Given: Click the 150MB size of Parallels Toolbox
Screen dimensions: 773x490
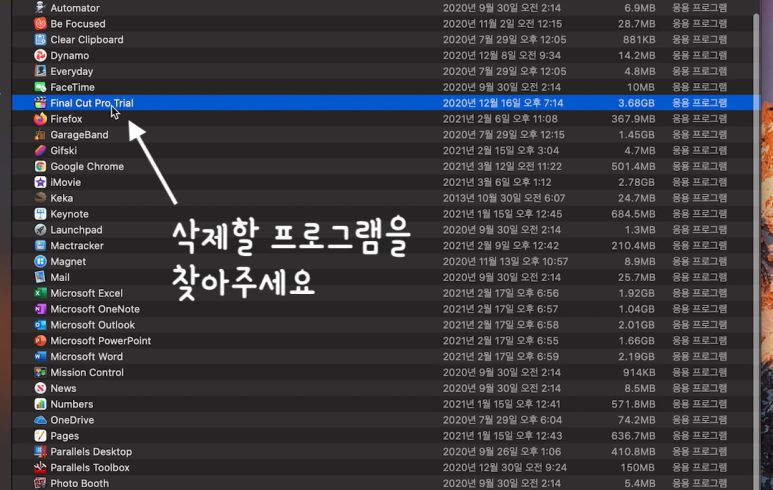Looking at the screenshot, I should [x=638, y=467].
